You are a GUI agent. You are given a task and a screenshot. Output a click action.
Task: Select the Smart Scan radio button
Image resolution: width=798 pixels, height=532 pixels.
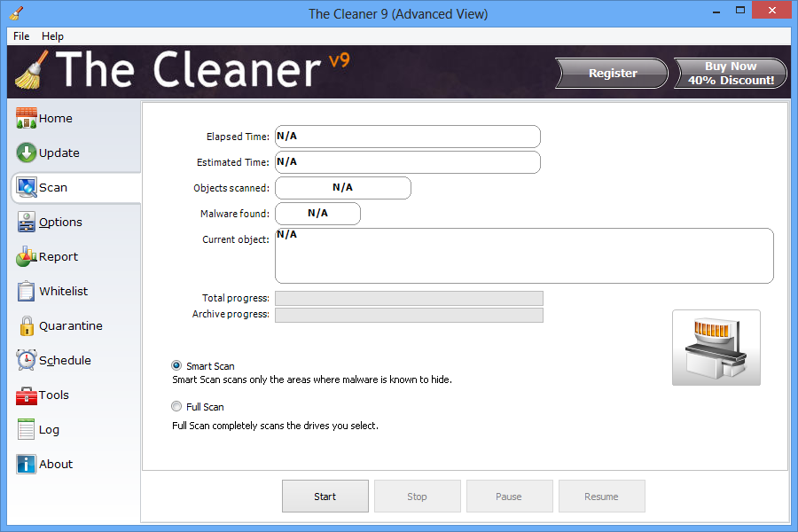click(176, 365)
